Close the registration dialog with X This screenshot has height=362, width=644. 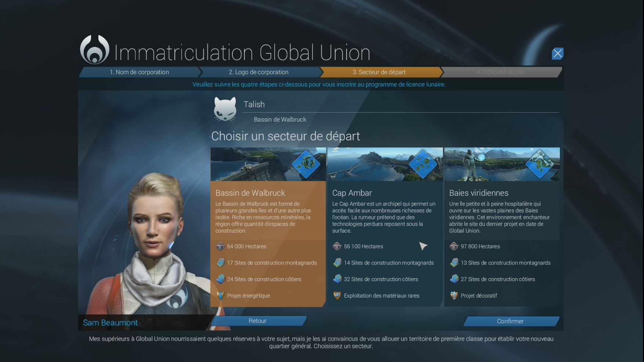click(557, 54)
